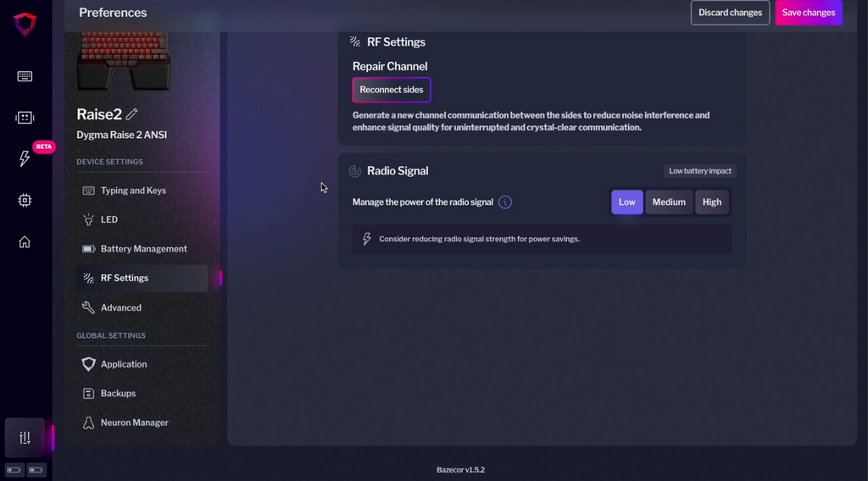
Task: Click the preferences sliders icon
Action: 25,438
